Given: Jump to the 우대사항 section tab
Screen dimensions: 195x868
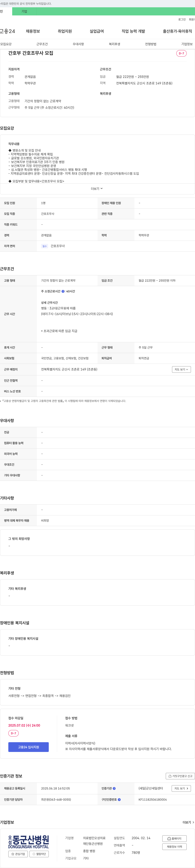Looking at the screenshot, I should click(78, 44).
